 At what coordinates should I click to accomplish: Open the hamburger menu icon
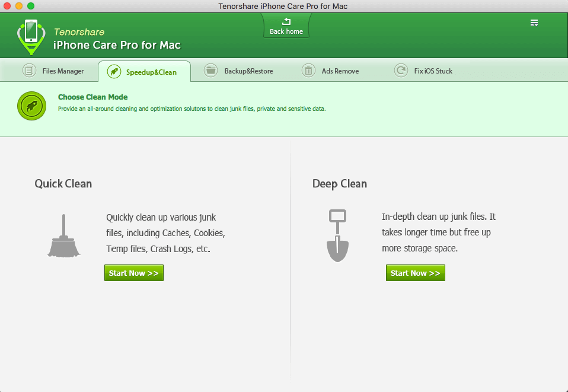[534, 23]
